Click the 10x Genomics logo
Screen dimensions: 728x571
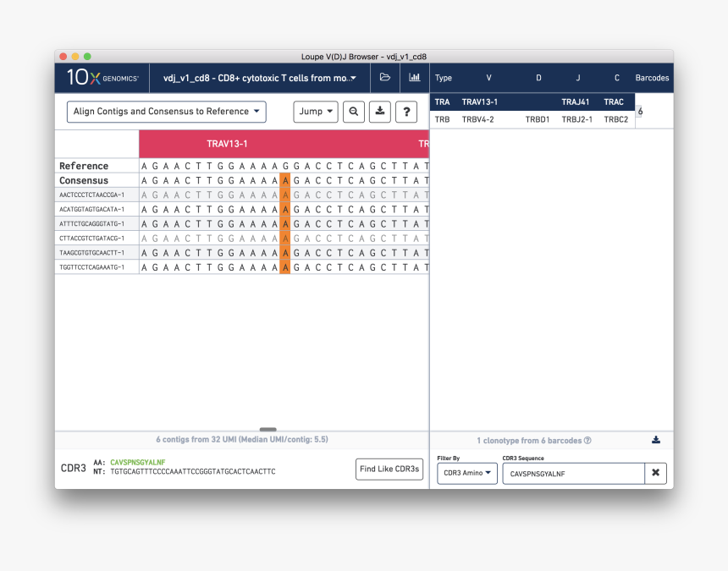[x=102, y=78]
